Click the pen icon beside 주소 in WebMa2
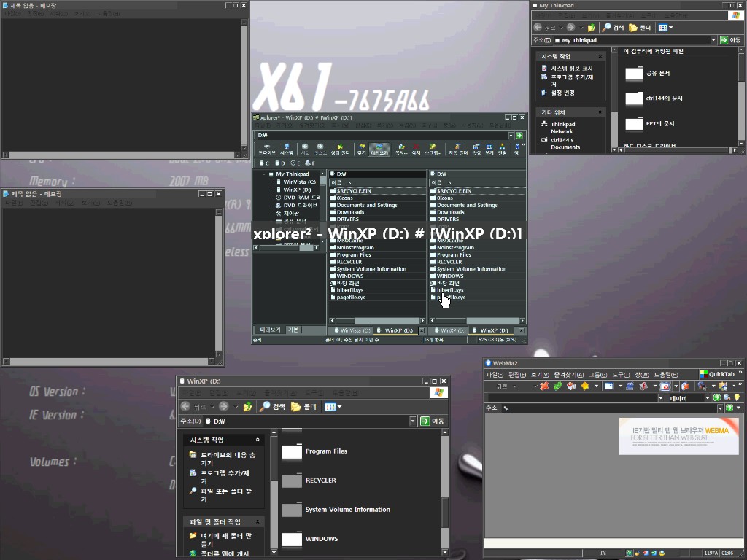The width and height of the screenshot is (747, 560). 506,408
